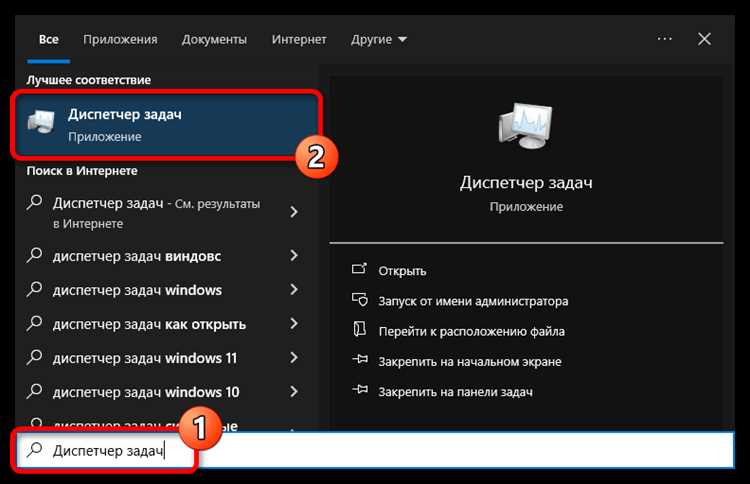Expand arrow for 'См. результаты в Интернете'
Screen dimensions: 750x484
294,212
